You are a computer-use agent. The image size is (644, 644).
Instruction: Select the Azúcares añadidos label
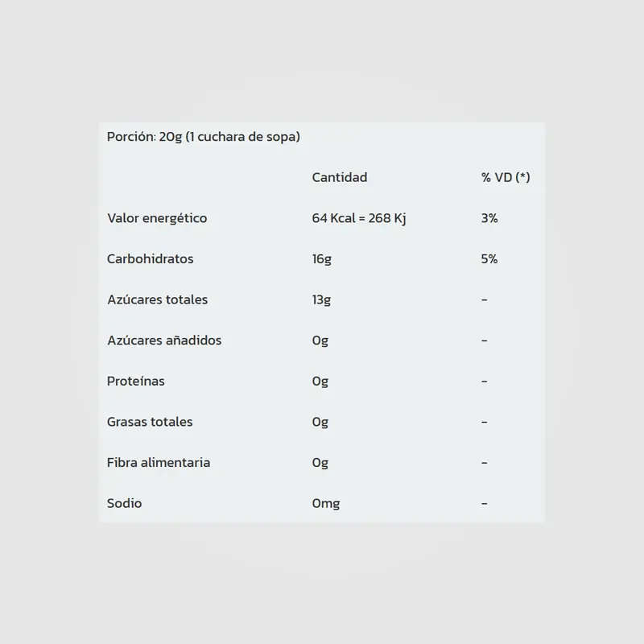pos(163,341)
